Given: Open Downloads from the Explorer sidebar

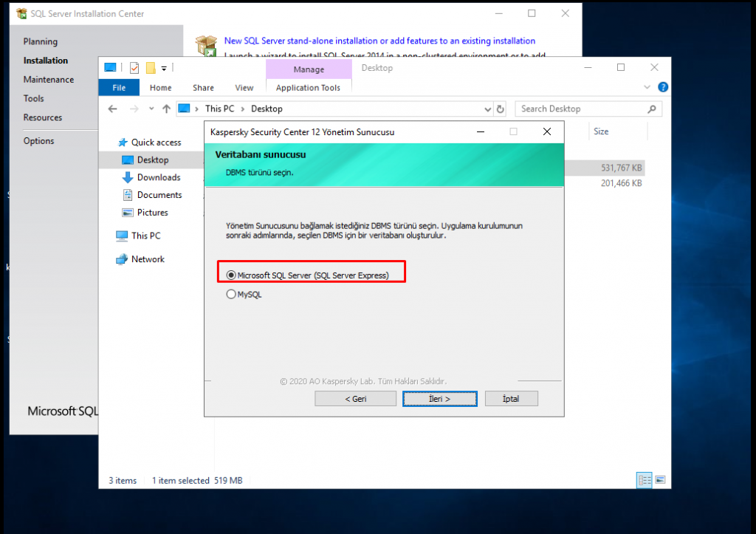Looking at the screenshot, I should click(157, 177).
